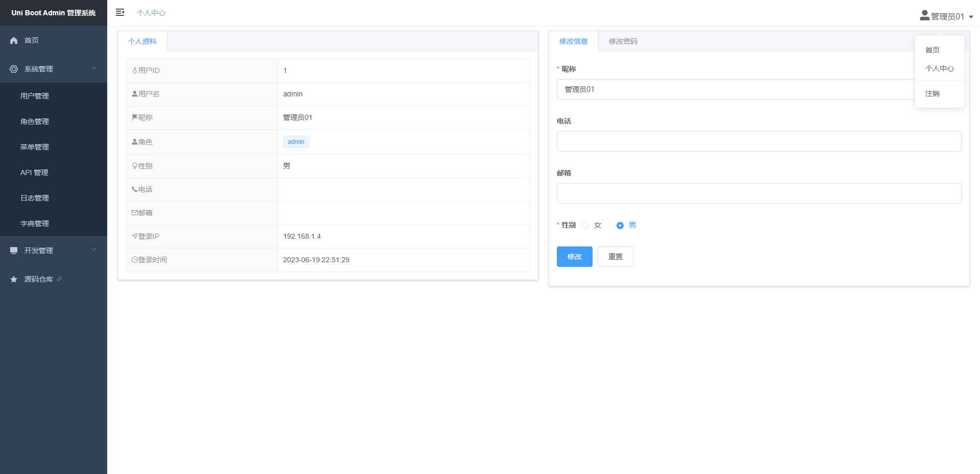
Task: Click the clock icon next to 登录时间
Action: pos(134,260)
